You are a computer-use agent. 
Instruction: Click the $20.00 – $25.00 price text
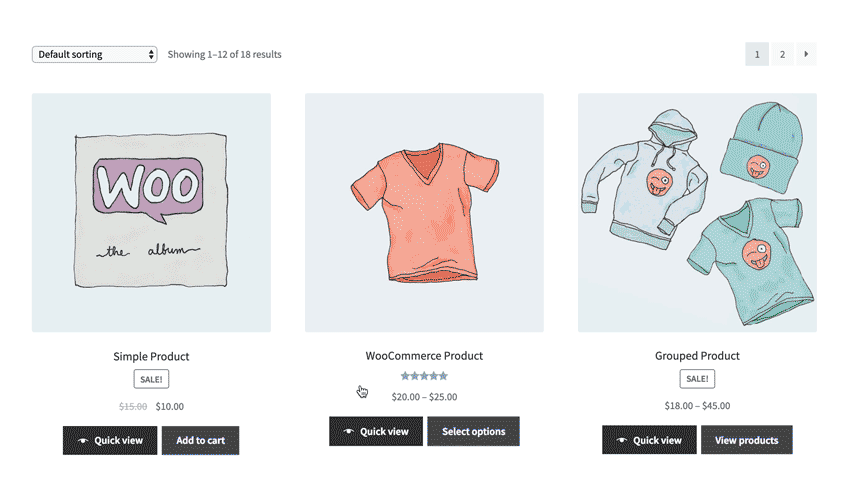click(x=424, y=397)
